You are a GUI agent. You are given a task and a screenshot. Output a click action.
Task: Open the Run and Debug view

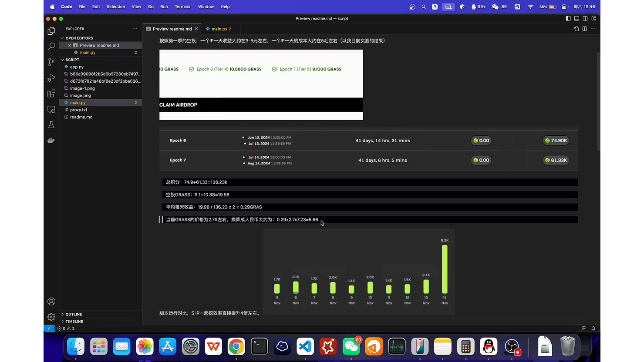click(51, 78)
